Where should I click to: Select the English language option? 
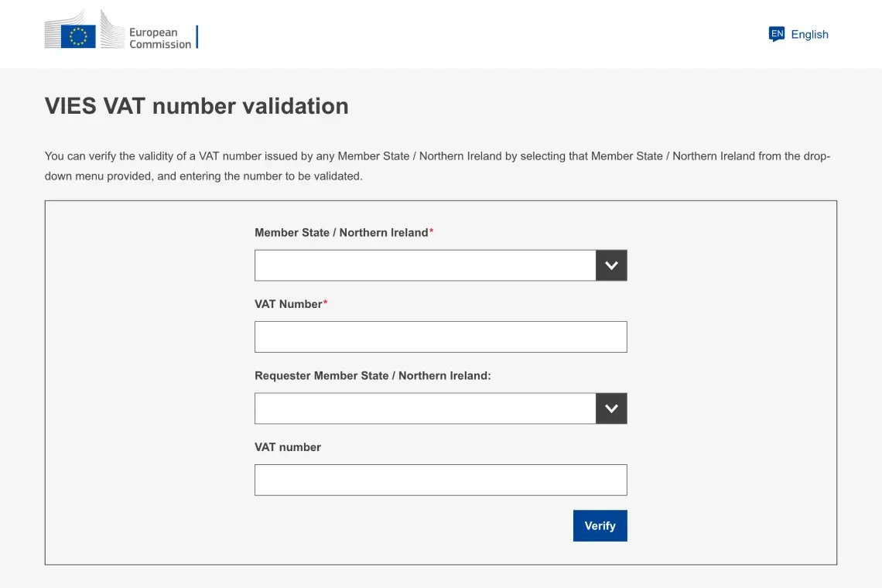point(809,34)
